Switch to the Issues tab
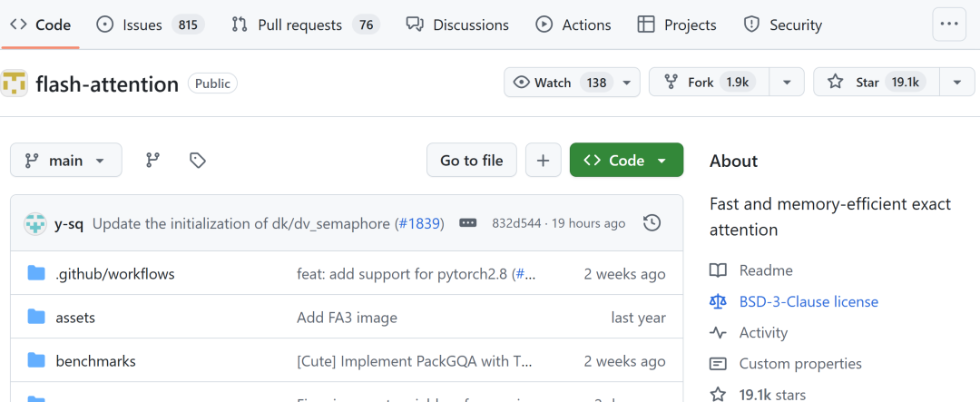This screenshot has width=980, height=402. [x=151, y=25]
